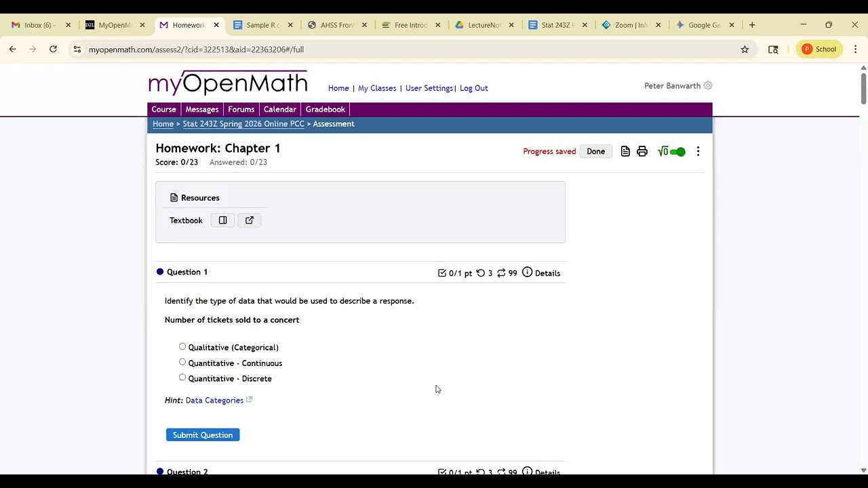Click the scrollbar down arrow
Image resolution: width=868 pixels, height=488 pixels.
point(863,470)
